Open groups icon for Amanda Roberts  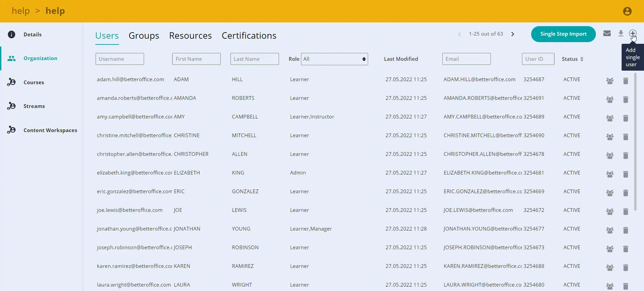(610, 99)
